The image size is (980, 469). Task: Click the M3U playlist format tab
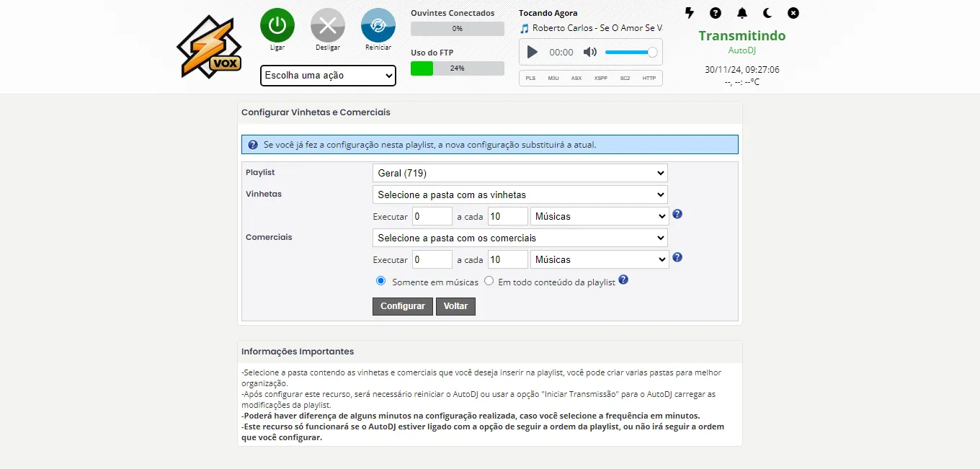tap(553, 78)
